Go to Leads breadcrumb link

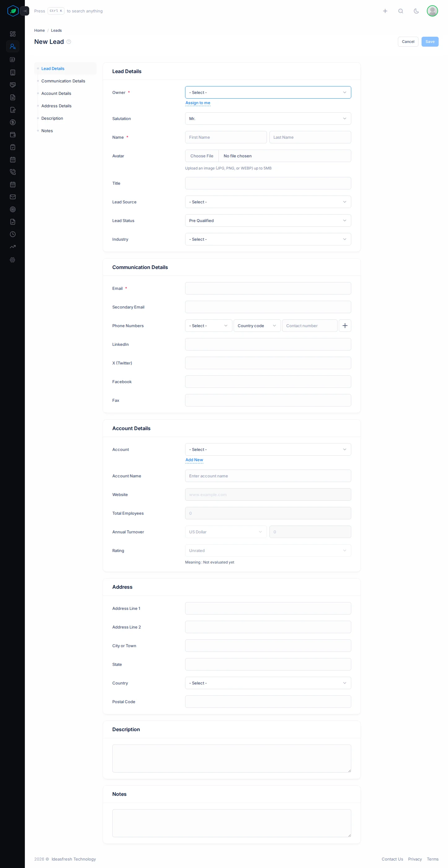click(x=56, y=31)
